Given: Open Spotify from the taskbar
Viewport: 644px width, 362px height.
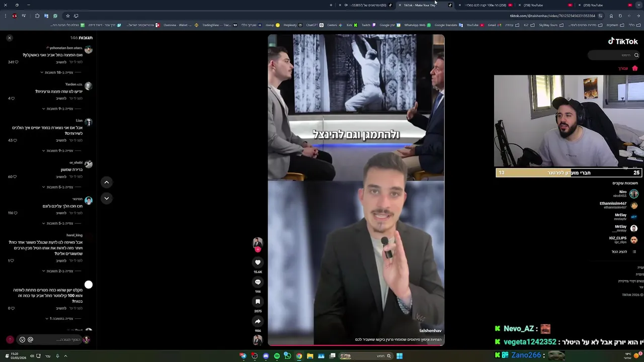Looking at the screenshot, I should 277,356.
